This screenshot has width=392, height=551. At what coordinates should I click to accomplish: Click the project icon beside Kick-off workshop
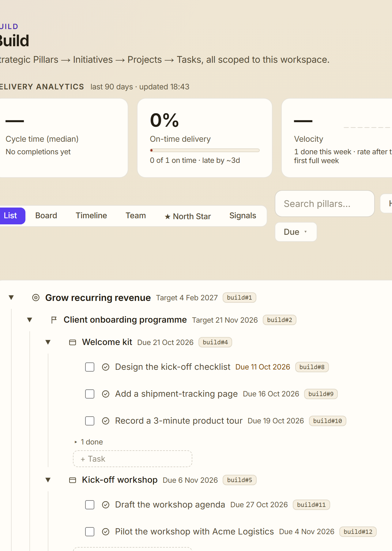(x=73, y=480)
